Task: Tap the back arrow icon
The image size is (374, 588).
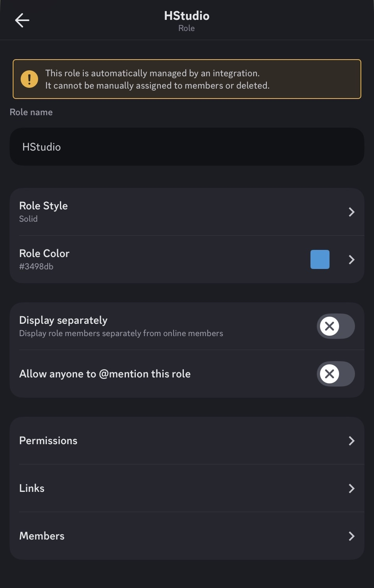Action: tap(22, 20)
